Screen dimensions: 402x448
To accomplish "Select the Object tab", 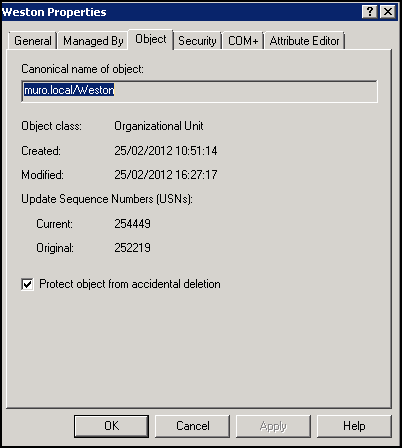I will 151,39.
